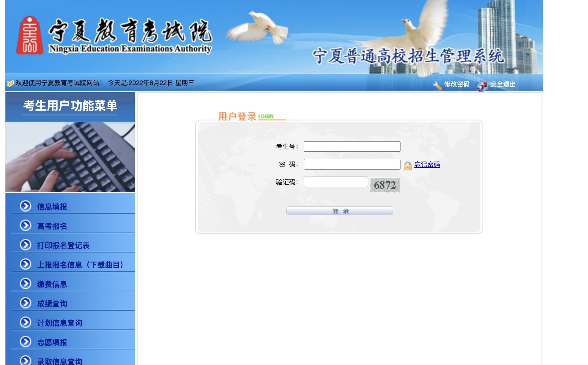Click the orange speaker announcement icon

[10, 83]
